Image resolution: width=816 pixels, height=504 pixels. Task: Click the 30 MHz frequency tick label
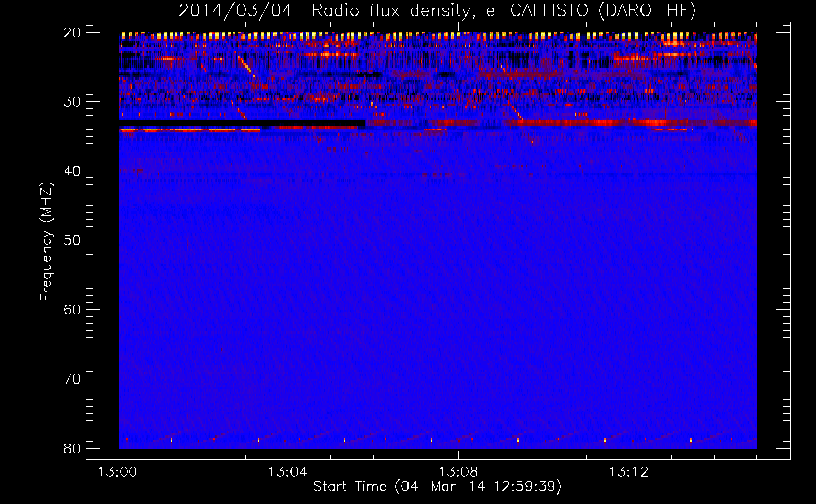coord(72,102)
